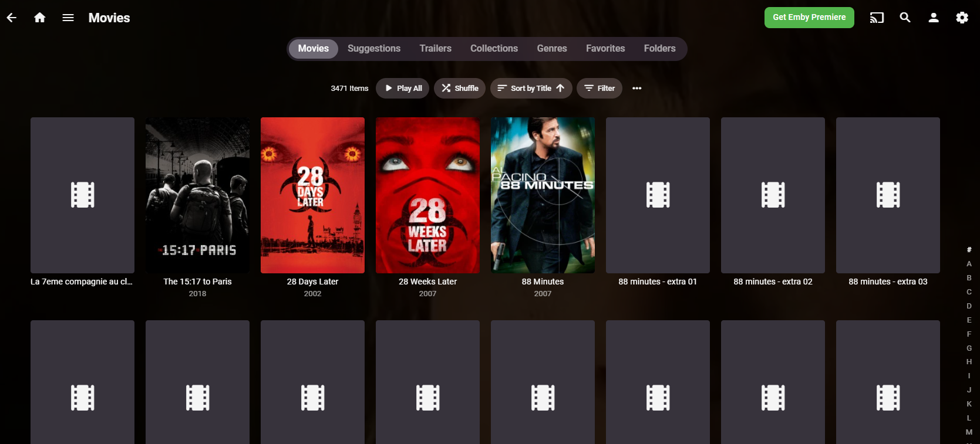Click the Movies page heading
This screenshot has width=980, height=444.
pyautogui.click(x=109, y=18)
